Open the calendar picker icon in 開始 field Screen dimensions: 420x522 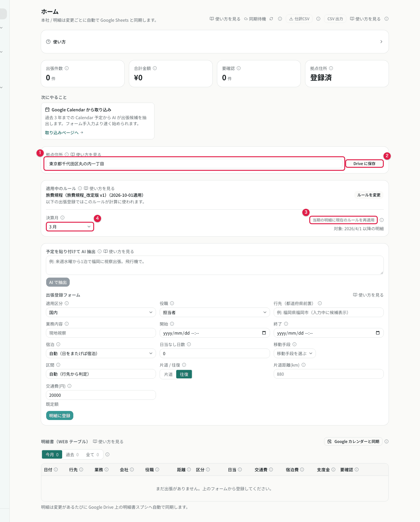[x=264, y=333]
